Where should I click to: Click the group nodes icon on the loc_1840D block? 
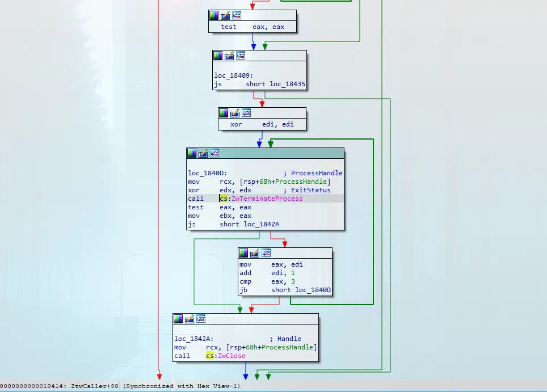[x=214, y=153]
